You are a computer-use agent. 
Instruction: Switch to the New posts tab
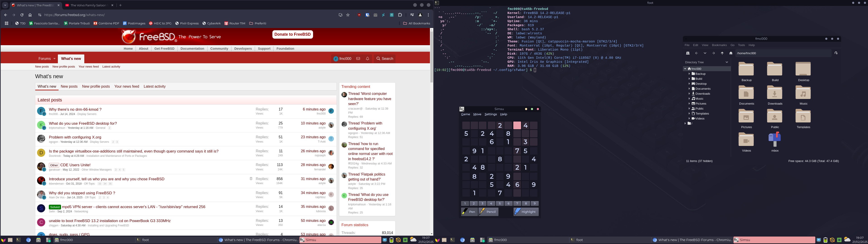pyautogui.click(x=69, y=87)
